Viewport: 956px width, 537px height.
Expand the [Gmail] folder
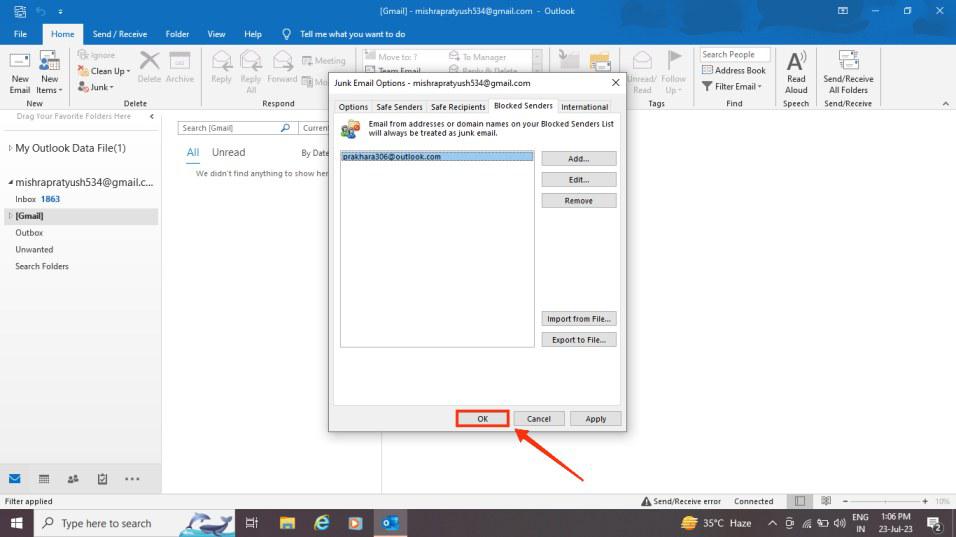[10, 216]
